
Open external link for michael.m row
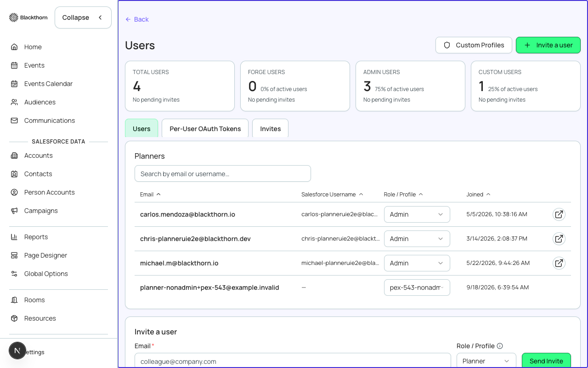[x=559, y=263]
